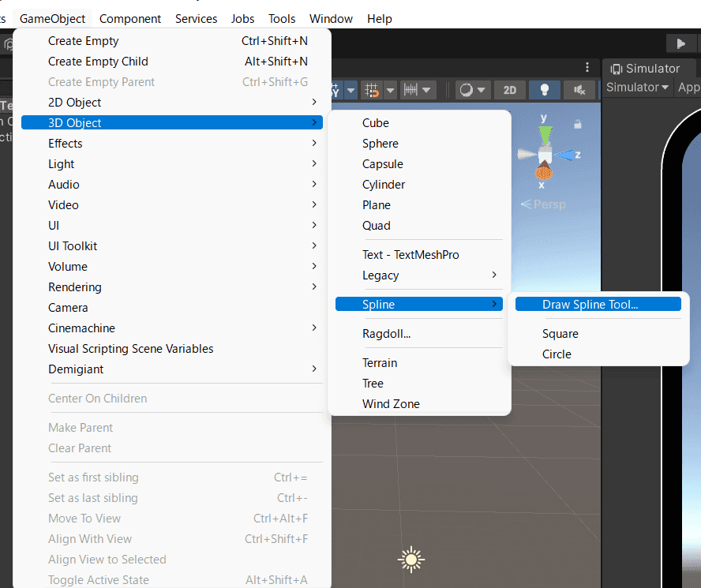Expand the Cinemachine submenu
Viewport: 701px width, 588px height.
click(172, 328)
